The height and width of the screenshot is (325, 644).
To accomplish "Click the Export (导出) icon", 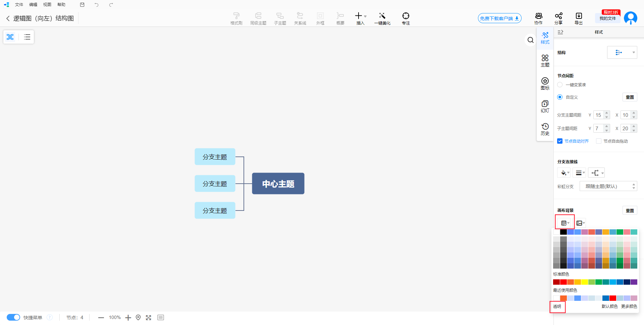I will coord(579,18).
